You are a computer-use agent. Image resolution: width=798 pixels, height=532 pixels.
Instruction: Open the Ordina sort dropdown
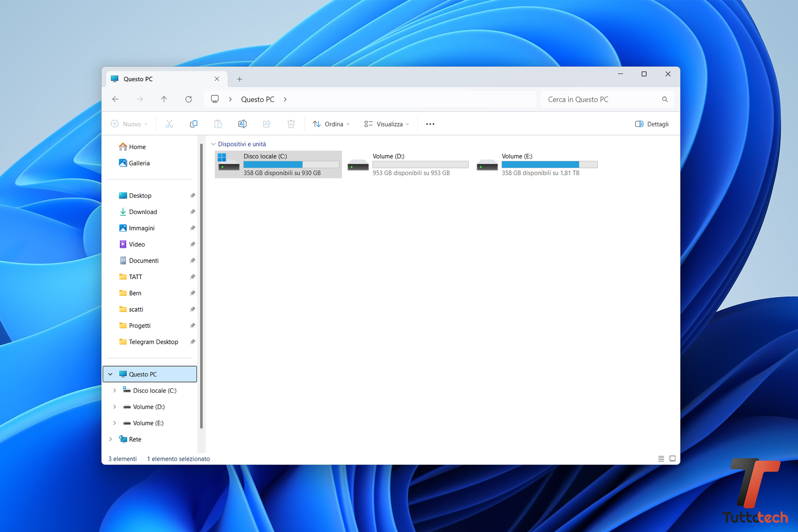[x=331, y=124]
